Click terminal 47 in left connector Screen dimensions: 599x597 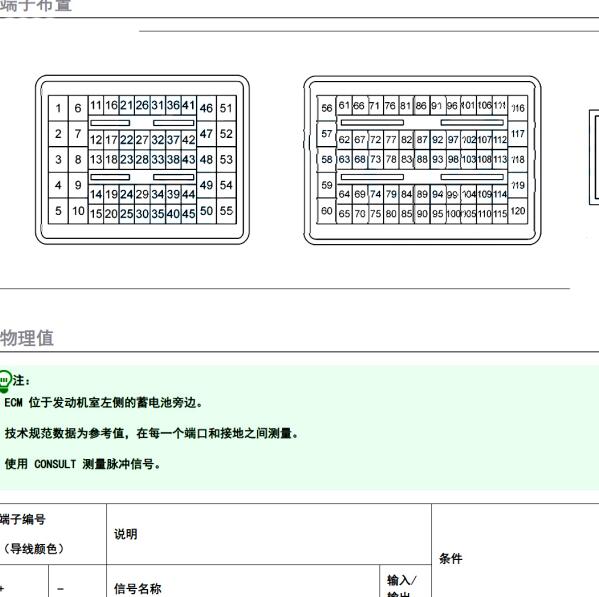tap(206, 134)
